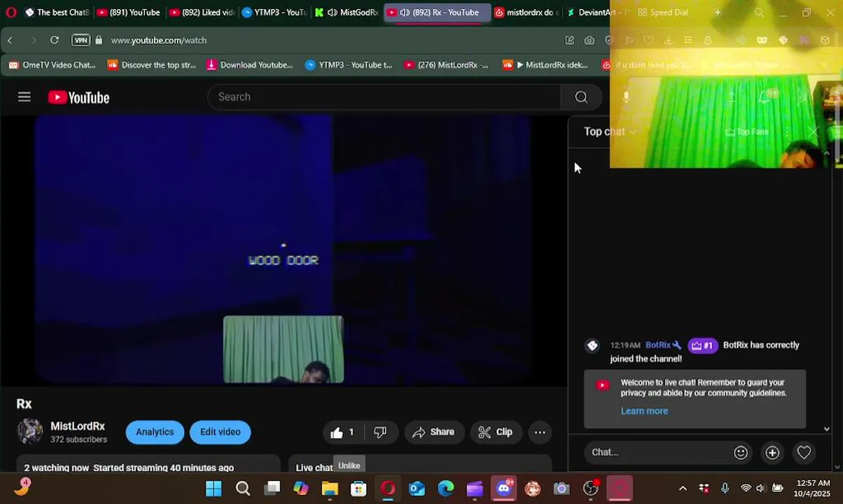Switch to (892) Liked videos tab

[201, 13]
